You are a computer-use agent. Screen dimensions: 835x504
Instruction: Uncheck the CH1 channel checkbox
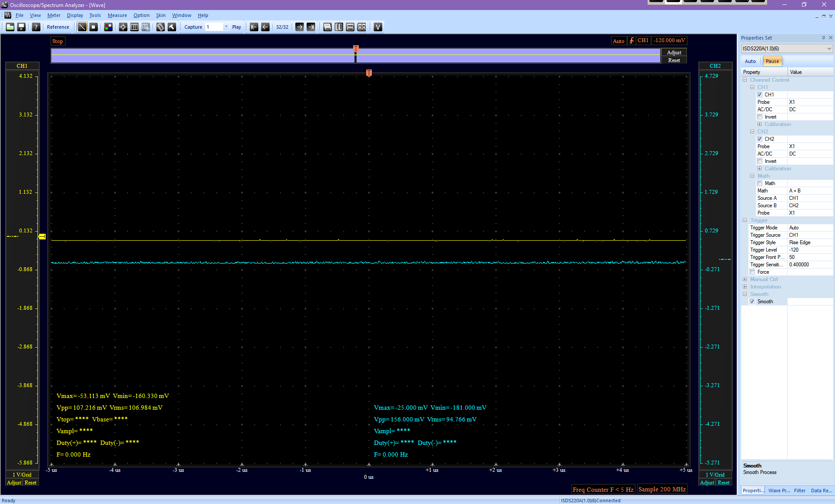[760, 95]
